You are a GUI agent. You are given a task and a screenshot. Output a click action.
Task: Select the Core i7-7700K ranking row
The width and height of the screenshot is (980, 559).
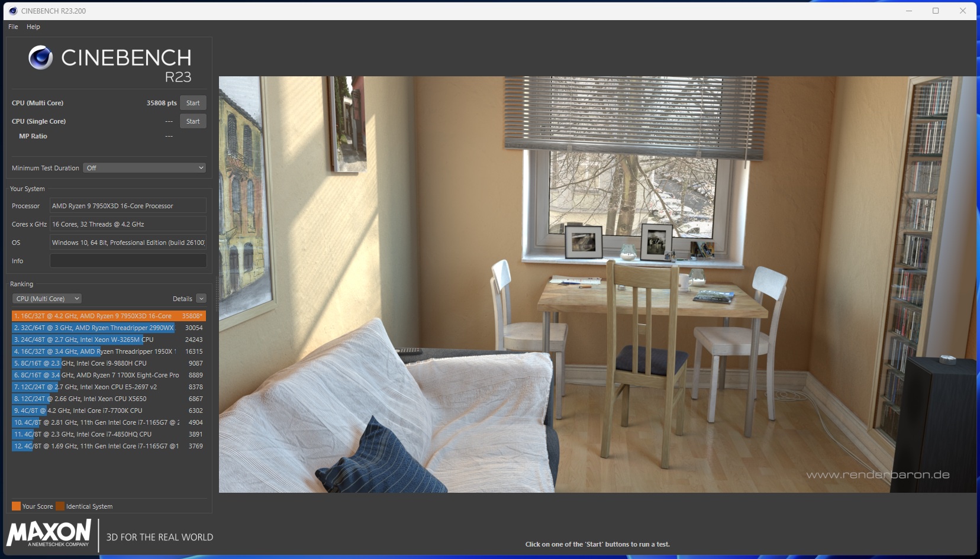108,411
